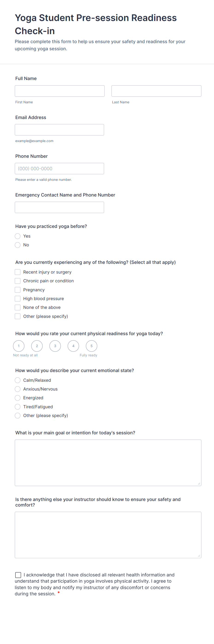Image resolution: width=214 pixels, height=644 pixels.
Task: Choose readiness rating 5 Fully ready
Action: tap(92, 346)
